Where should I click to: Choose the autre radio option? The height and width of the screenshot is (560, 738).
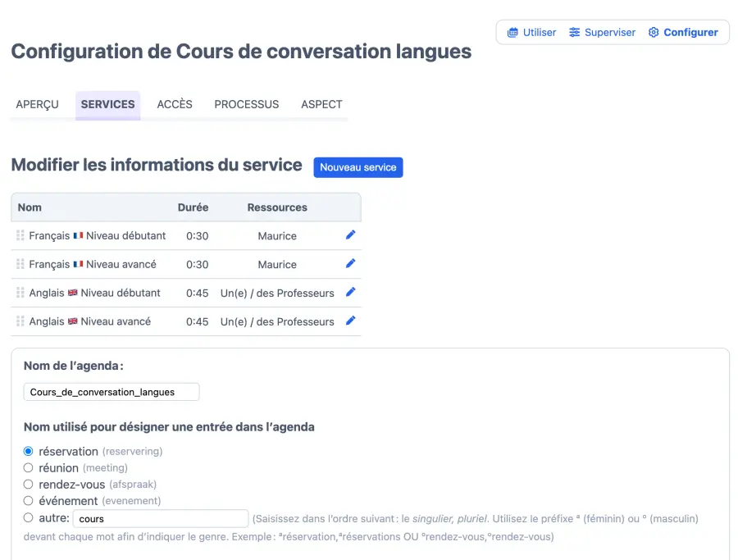coord(29,518)
